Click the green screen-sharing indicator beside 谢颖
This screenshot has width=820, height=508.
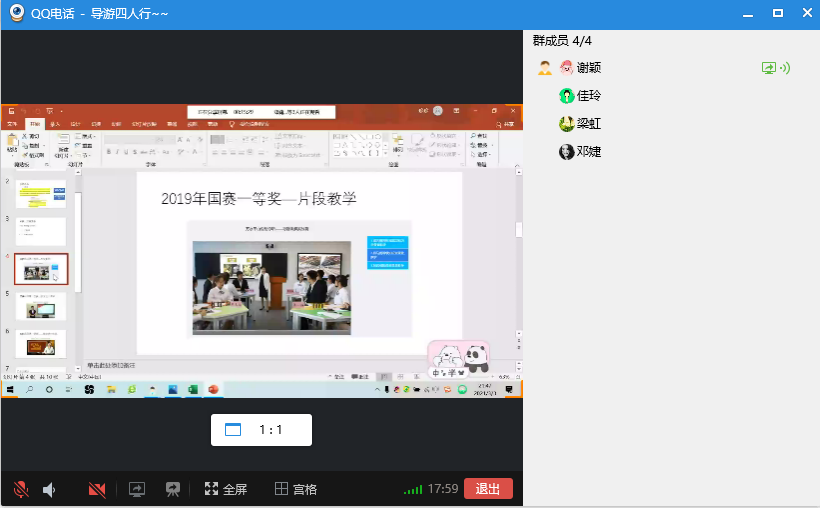point(769,68)
